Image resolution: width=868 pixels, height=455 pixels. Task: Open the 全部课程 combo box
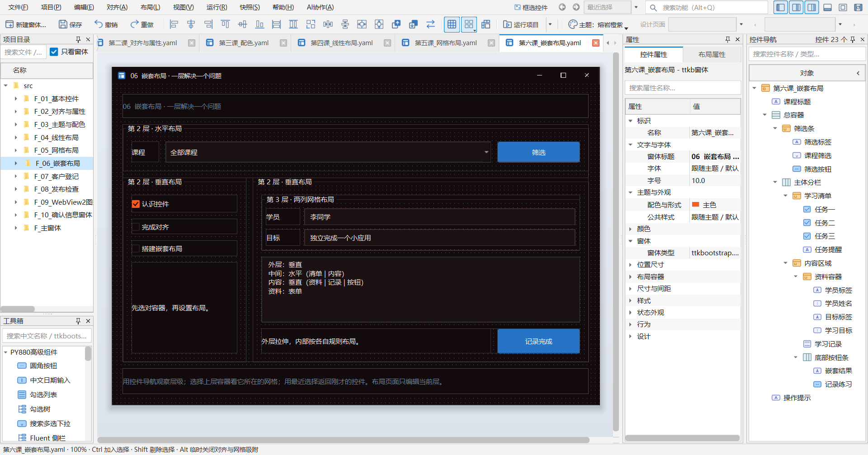click(328, 152)
